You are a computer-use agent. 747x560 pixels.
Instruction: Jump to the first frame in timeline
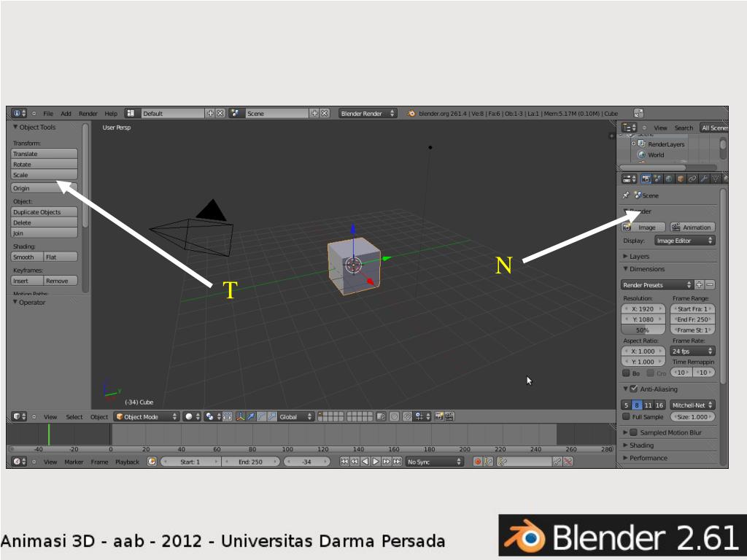[x=344, y=462]
